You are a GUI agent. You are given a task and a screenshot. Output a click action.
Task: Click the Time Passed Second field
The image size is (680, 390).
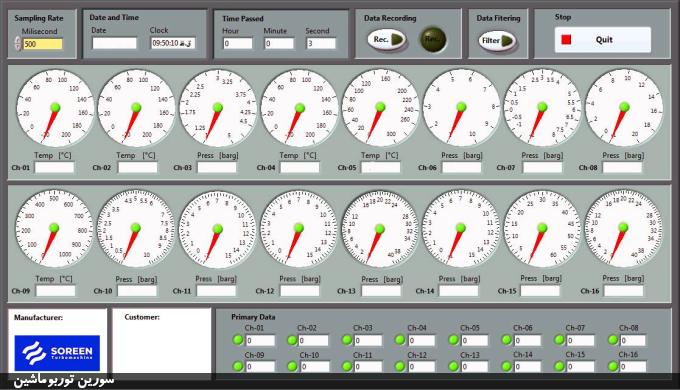pos(321,43)
